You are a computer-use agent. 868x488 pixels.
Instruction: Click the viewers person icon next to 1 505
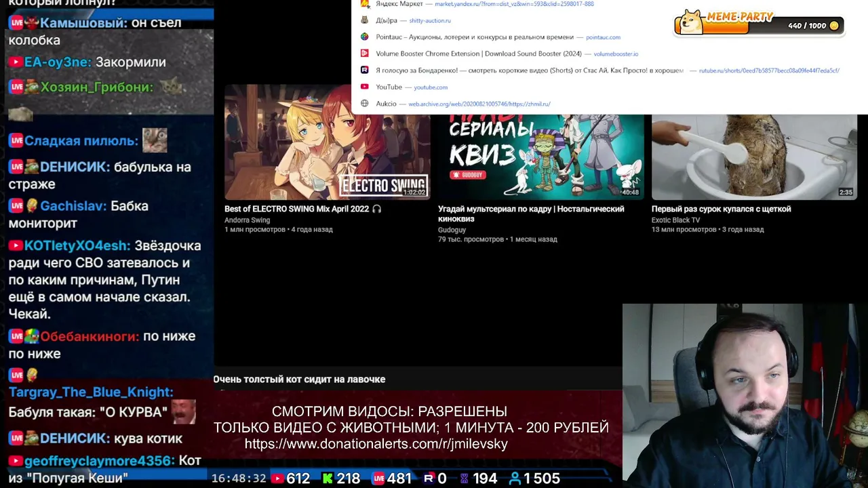coord(515,479)
